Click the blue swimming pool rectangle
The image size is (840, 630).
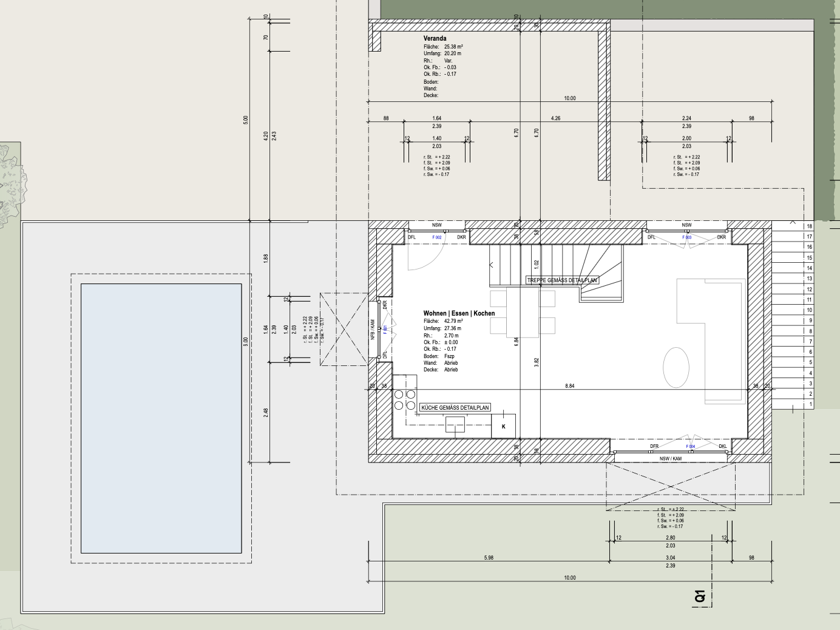point(161,418)
